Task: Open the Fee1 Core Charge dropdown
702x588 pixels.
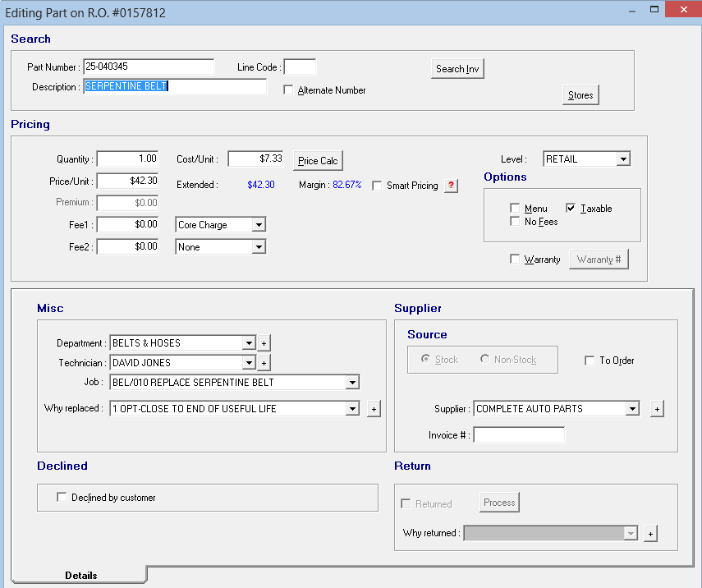Action: pyautogui.click(x=259, y=224)
